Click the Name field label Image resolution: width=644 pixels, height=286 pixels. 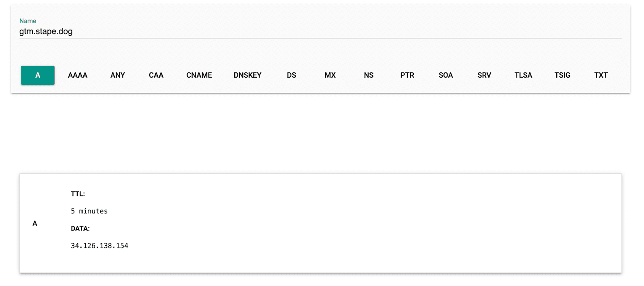coord(28,21)
